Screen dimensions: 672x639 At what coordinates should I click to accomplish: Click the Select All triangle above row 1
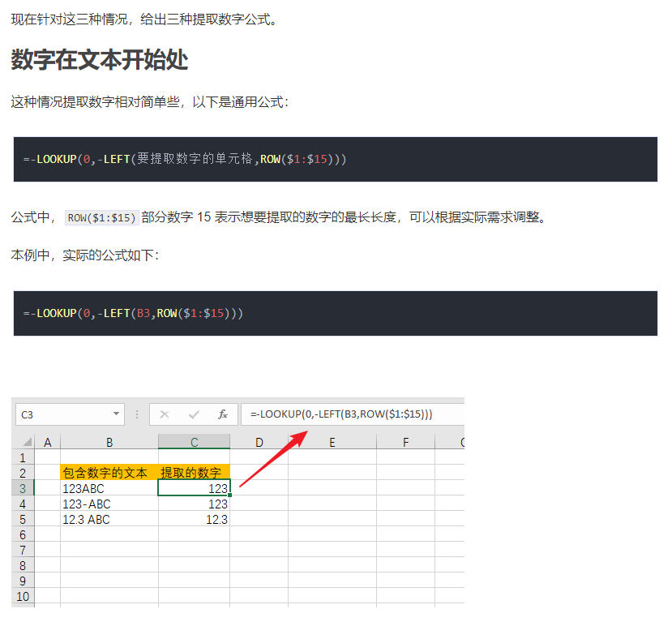pos(25,442)
